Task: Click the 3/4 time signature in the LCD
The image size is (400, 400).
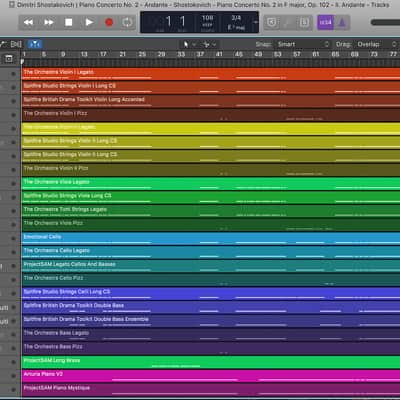Action: click(236, 18)
